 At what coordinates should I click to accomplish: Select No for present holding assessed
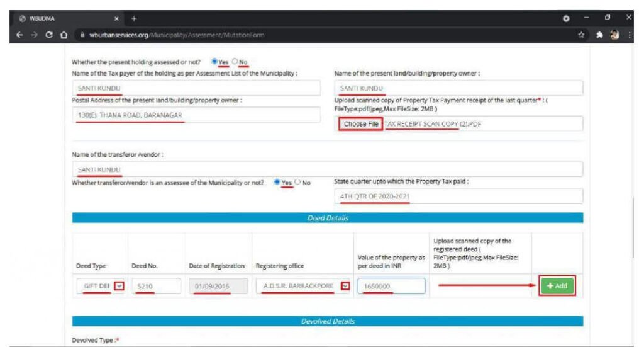tap(235, 61)
